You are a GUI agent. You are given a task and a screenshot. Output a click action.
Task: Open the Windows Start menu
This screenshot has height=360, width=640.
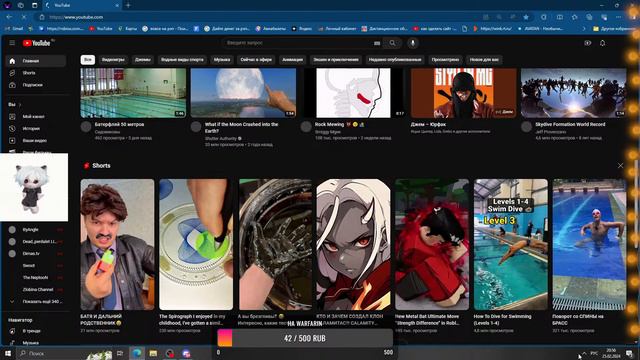click(x=8, y=353)
